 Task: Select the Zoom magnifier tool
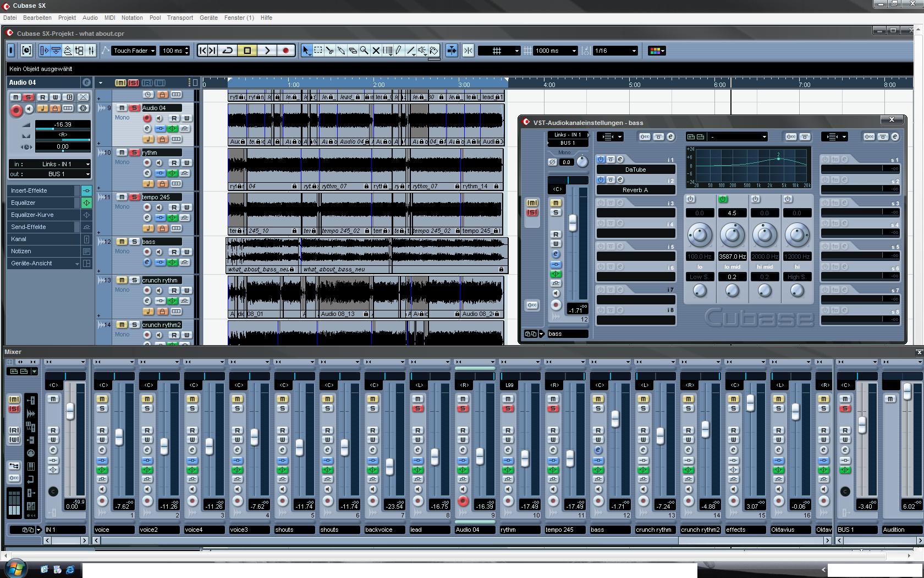364,51
